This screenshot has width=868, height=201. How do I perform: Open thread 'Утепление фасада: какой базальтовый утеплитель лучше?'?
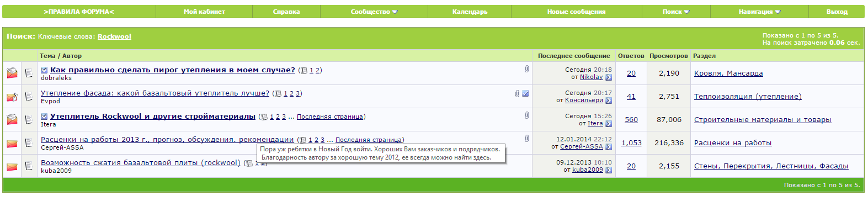(x=155, y=93)
